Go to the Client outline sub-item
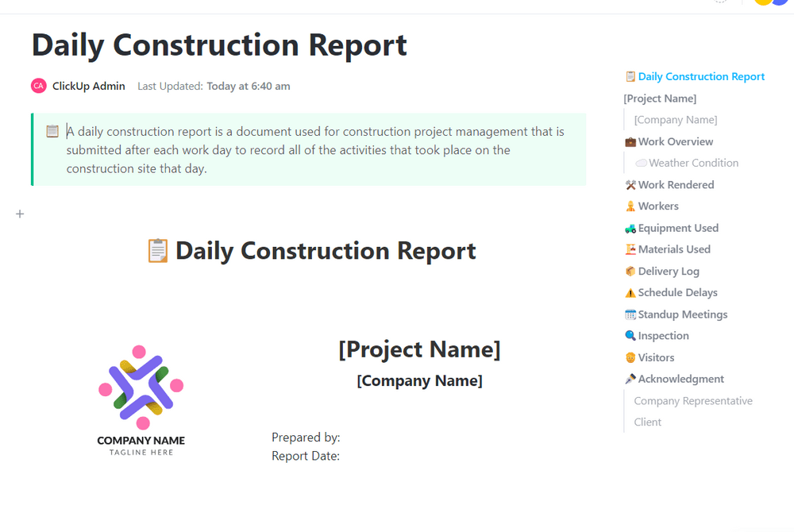 [648, 422]
